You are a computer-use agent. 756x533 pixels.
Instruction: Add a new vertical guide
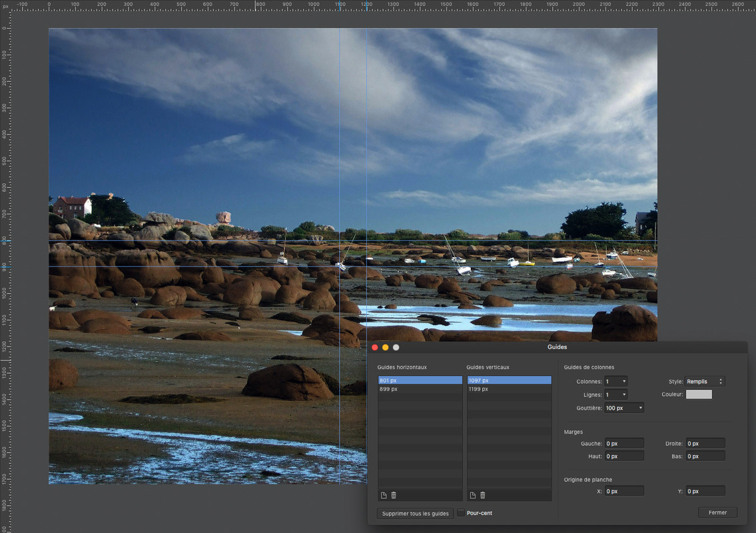pyautogui.click(x=473, y=495)
